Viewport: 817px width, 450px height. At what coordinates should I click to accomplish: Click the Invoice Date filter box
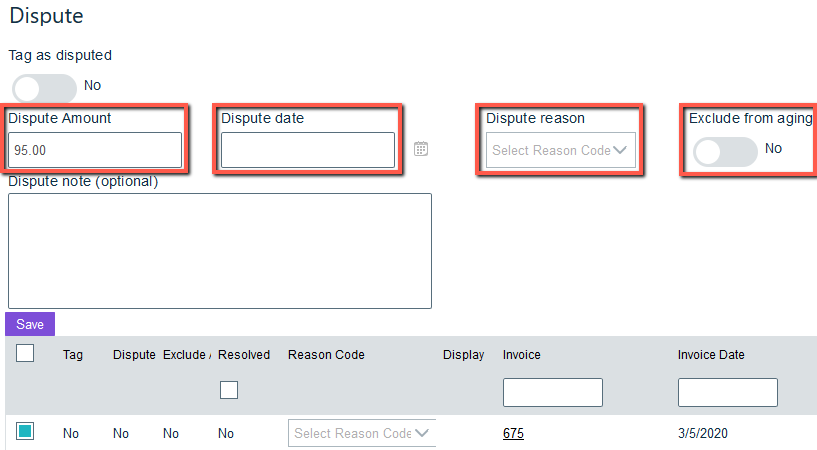tap(727, 392)
